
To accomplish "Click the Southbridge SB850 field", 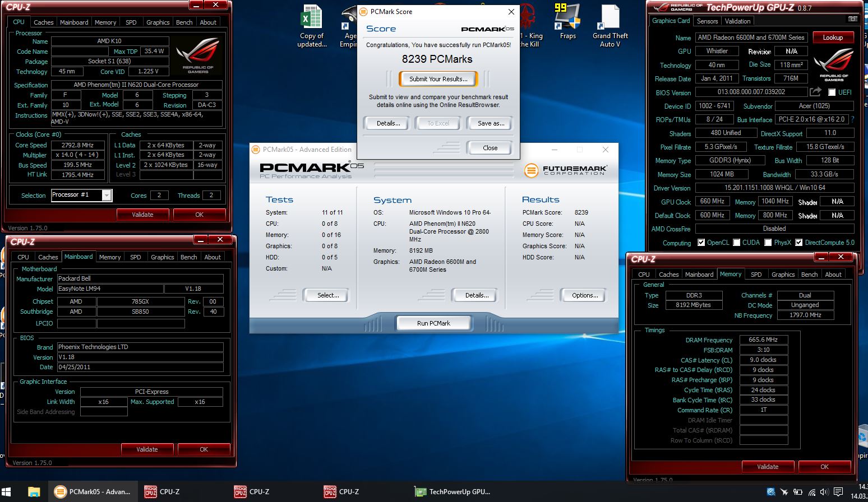I will coord(140,312).
